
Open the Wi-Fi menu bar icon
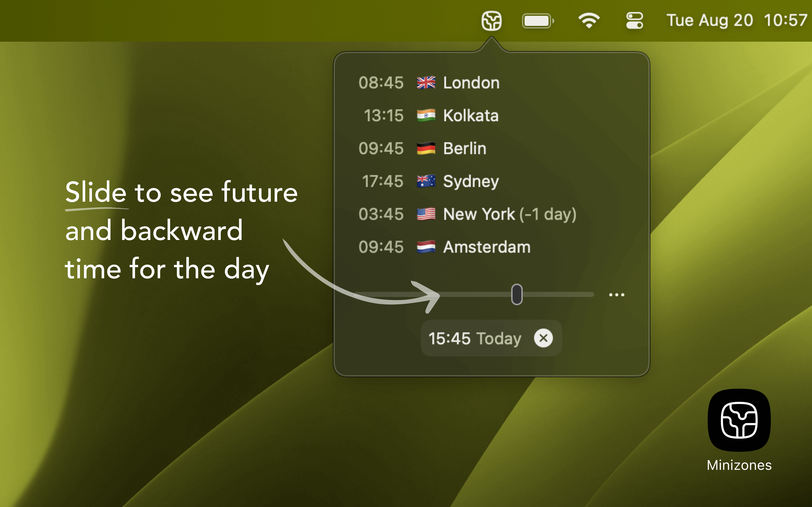[589, 21]
